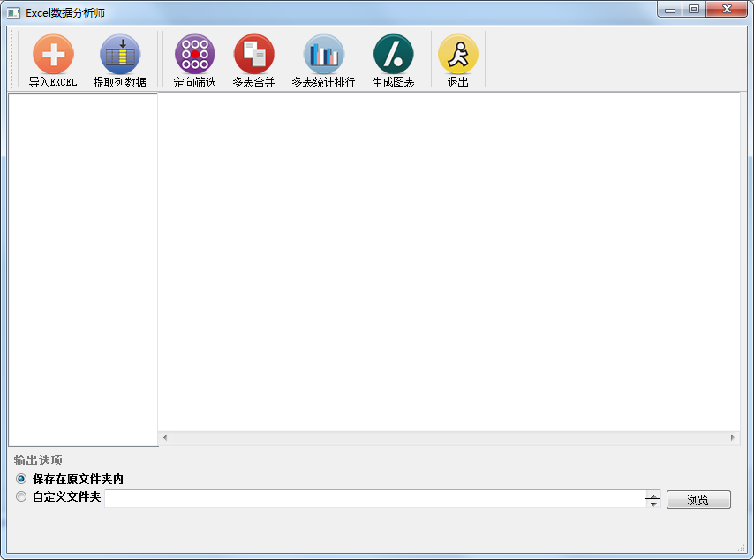Click the toolbar drag handle grip
754x560 pixels.
[12, 59]
